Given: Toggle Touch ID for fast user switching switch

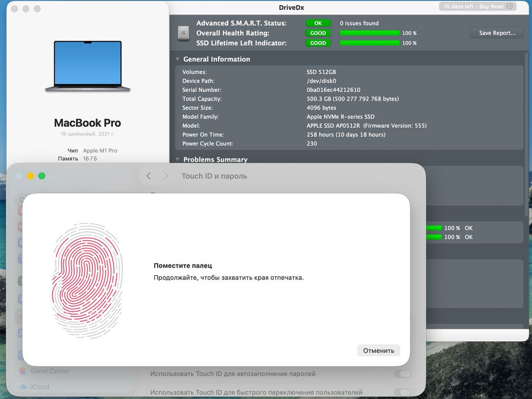Looking at the screenshot, I should pyautogui.click(x=402, y=392).
